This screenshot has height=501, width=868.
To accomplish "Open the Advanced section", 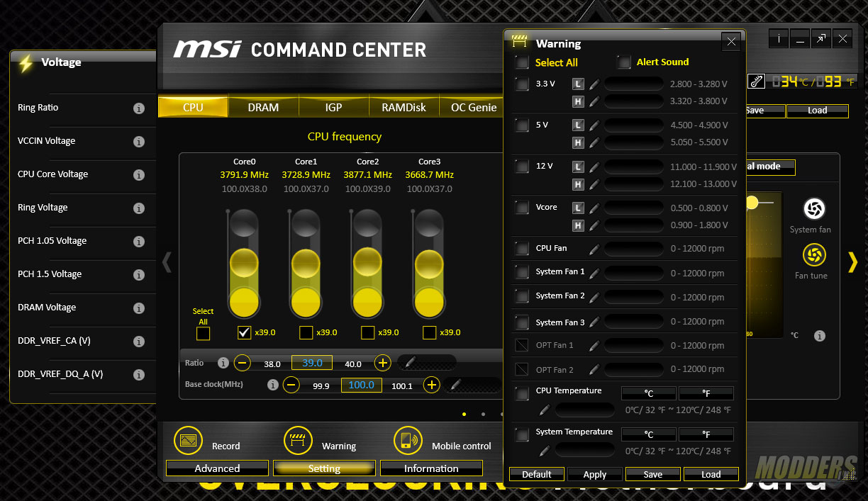I will [217, 468].
